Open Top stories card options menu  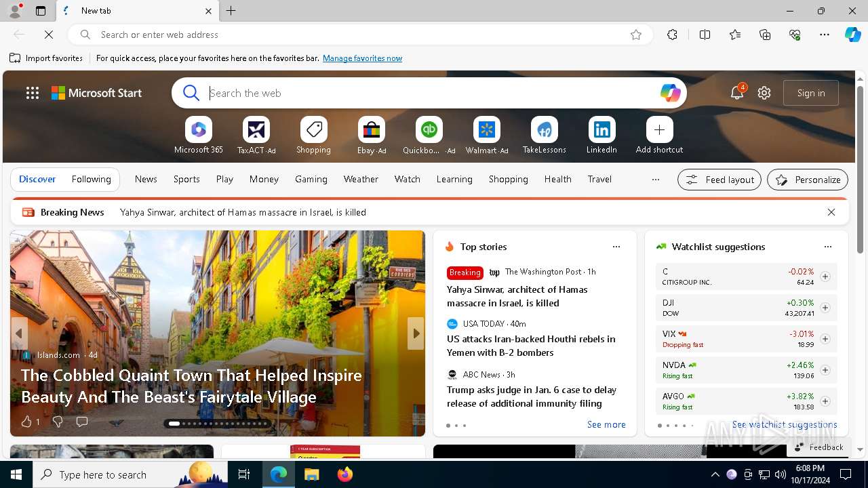click(616, 247)
